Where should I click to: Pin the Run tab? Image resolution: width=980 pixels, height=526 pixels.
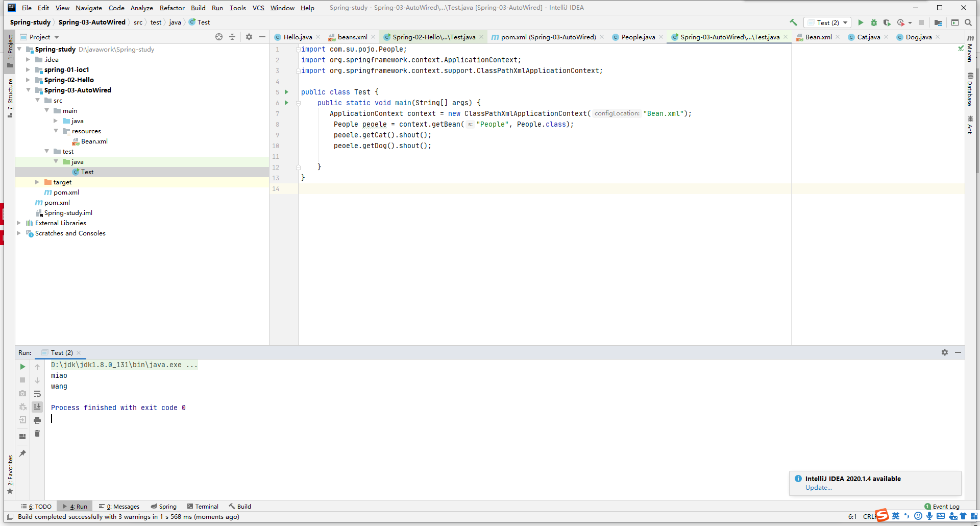pyautogui.click(x=22, y=453)
